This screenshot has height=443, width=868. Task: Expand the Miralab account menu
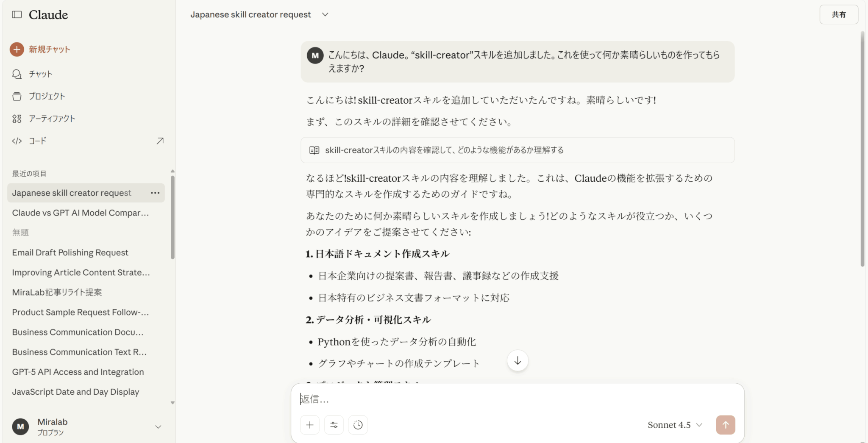[x=158, y=427]
